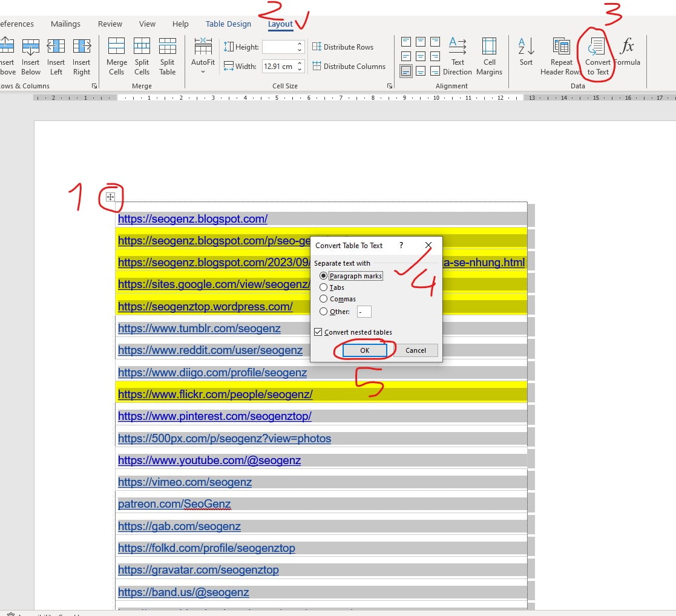This screenshot has height=616, width=676.
Task: Click the Split Cells icon
Action: [142, 56]
